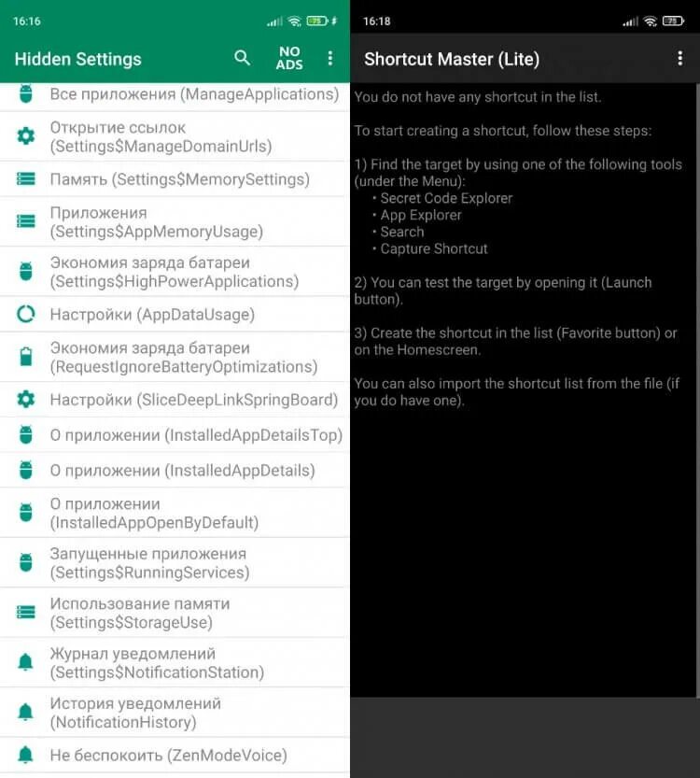Viewport: 700px width, 778px height.
Task: Tap gear icon beside ManageDomainUrls
Action: (x=26, y=135)
